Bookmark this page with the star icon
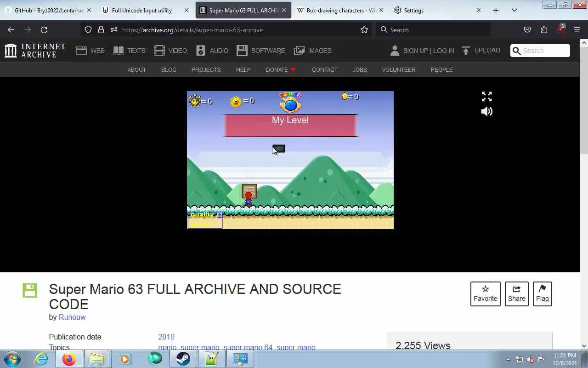This screenshot has width=588, height=368. click(364, 30)
